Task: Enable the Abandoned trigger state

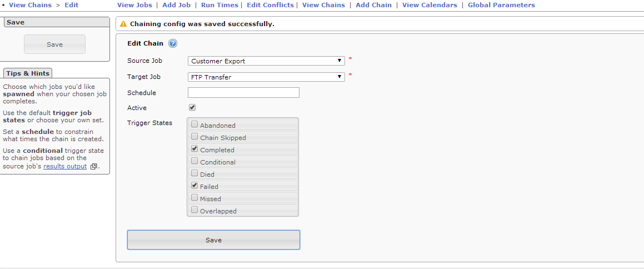Action: [x=194, y=125]
